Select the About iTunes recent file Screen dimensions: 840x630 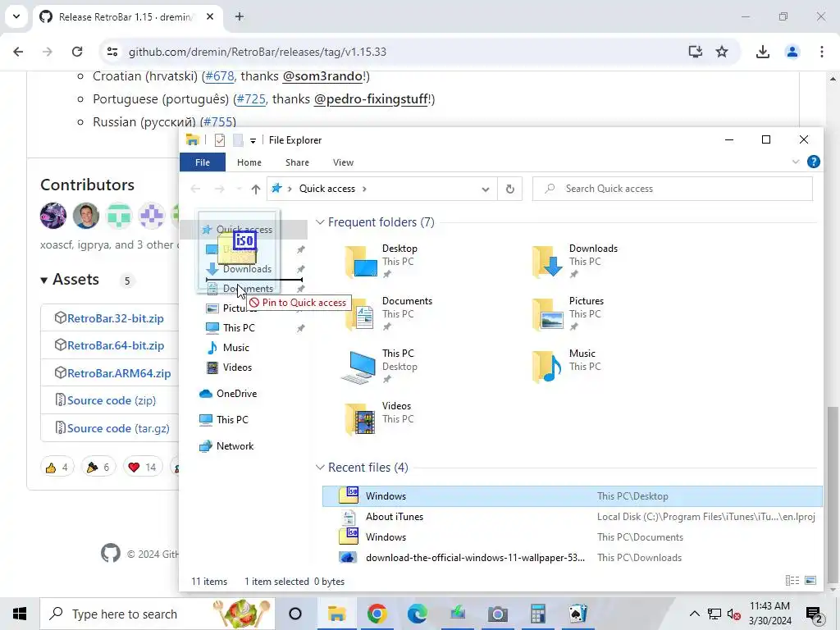572,517
